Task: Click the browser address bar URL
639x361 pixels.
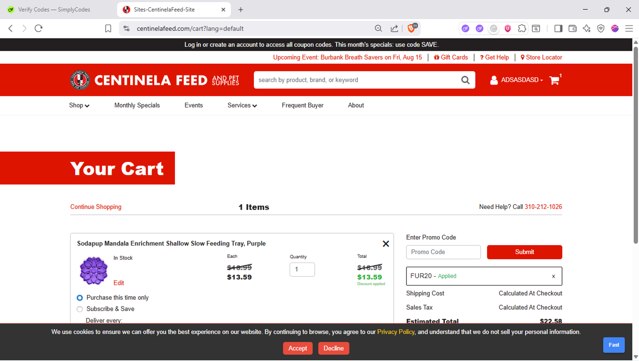Action: click(190, 29)
